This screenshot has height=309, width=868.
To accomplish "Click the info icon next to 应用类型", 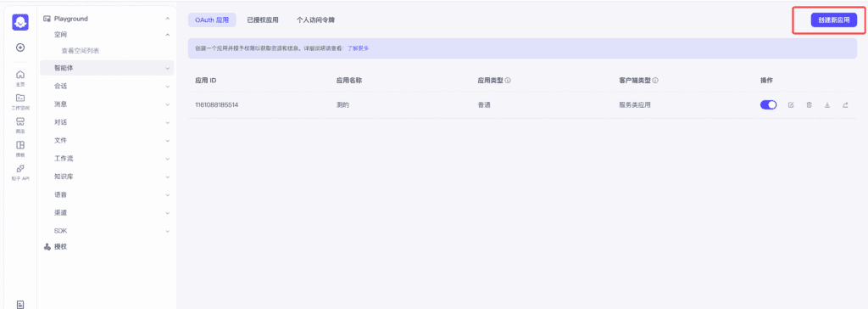I will pyautogui.click(x=508, y=81).
